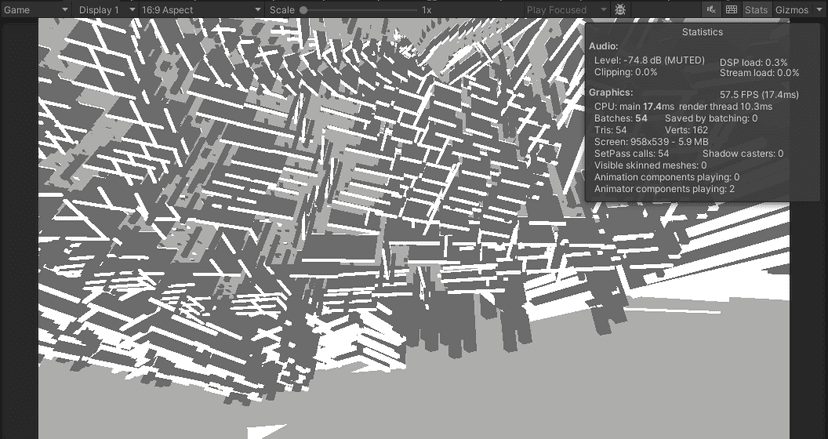Click the 'render thread 10.3ms' readout
This screenshot has width=828, height=439.
[726, 107]
